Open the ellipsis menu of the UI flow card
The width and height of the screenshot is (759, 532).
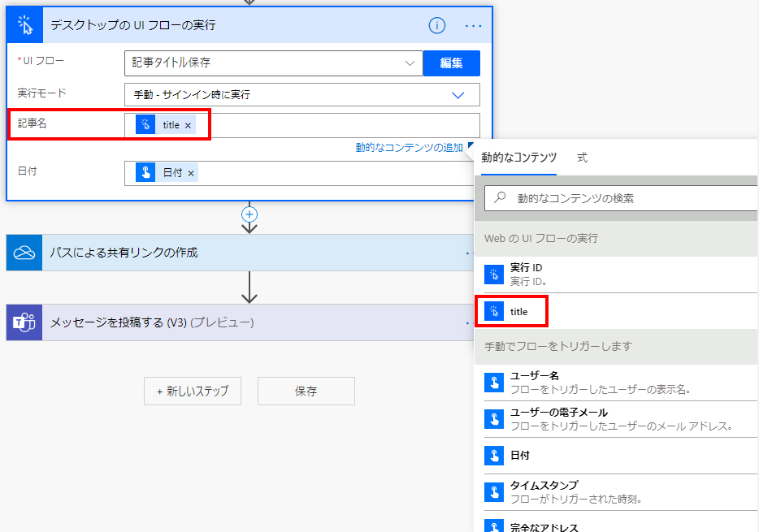click(x=473, y=26)
